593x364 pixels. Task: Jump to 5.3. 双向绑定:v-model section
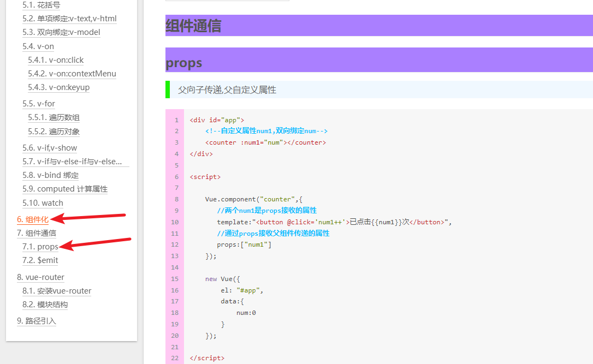[61, 32]
